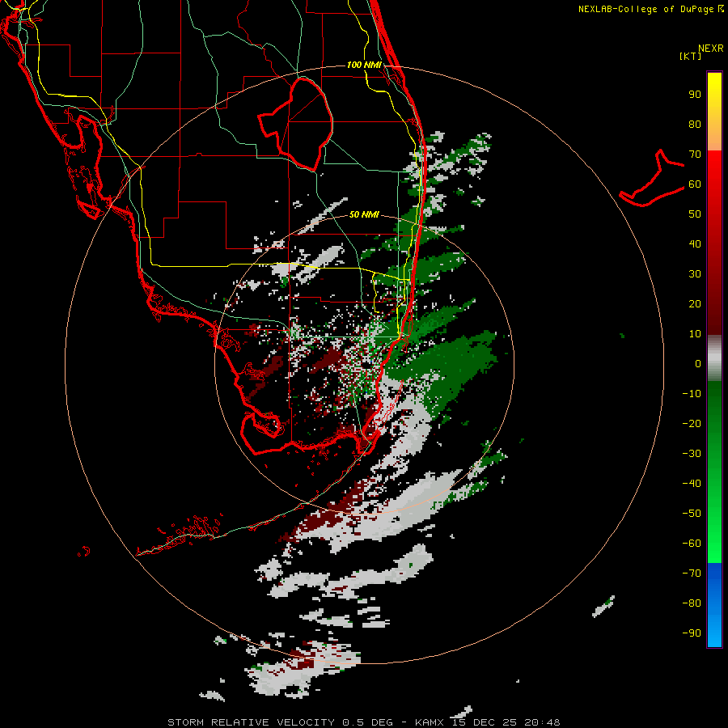Click the 40 value on velocity scale

pyautogui.click(x=695, y=244)
